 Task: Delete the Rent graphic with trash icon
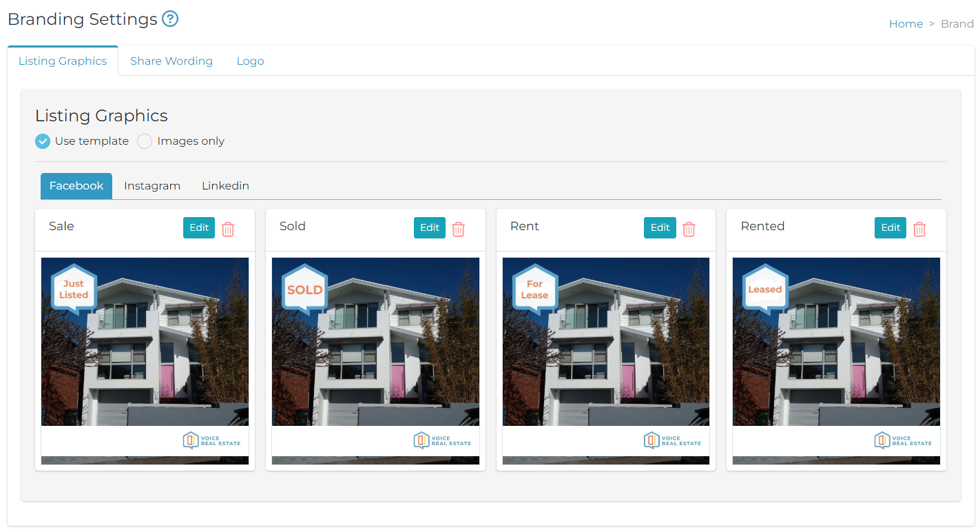click(689, 229)
